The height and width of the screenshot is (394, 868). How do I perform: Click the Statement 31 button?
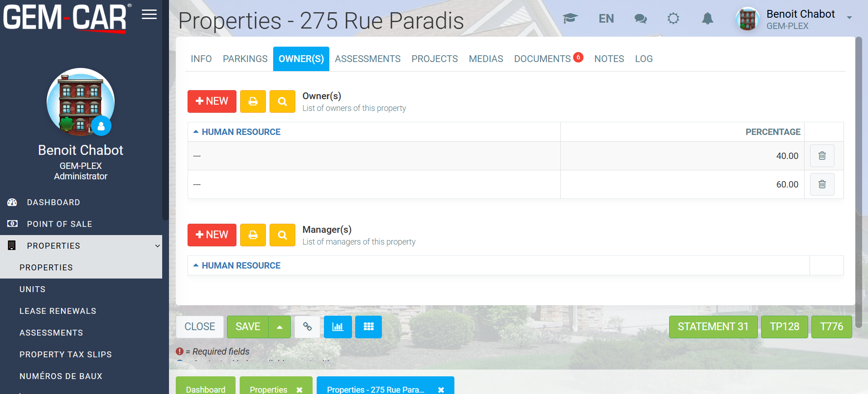[x=713, y=327]
